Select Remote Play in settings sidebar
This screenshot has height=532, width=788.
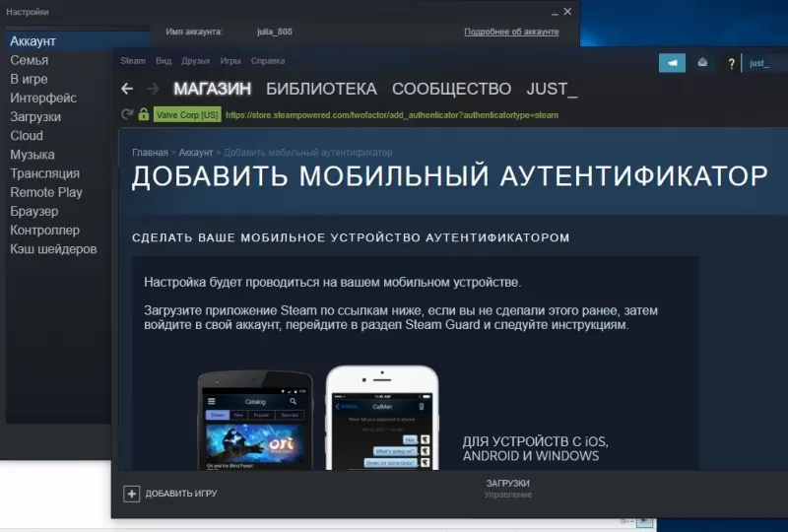coord(45,192)
